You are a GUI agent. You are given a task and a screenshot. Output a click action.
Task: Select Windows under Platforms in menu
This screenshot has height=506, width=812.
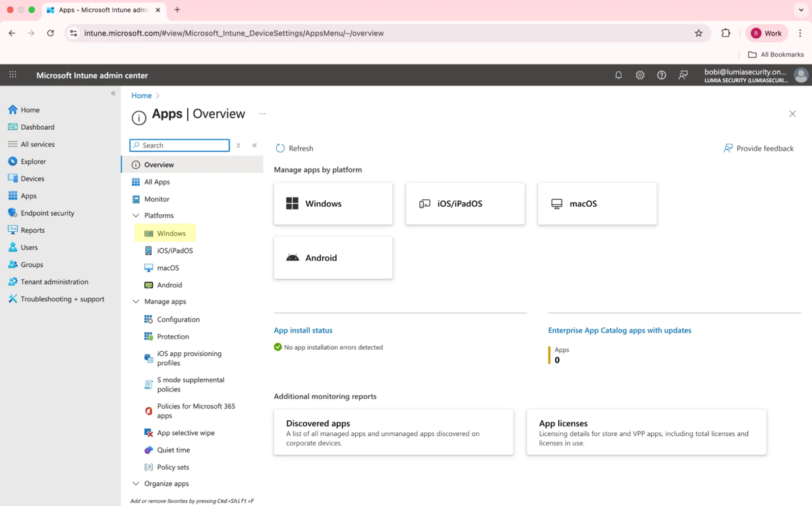165,233
